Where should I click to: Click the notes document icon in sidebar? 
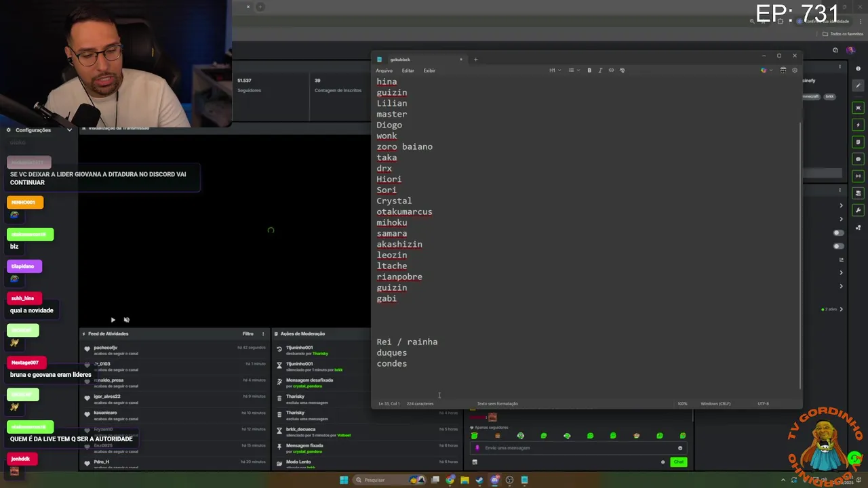(859, 142)
